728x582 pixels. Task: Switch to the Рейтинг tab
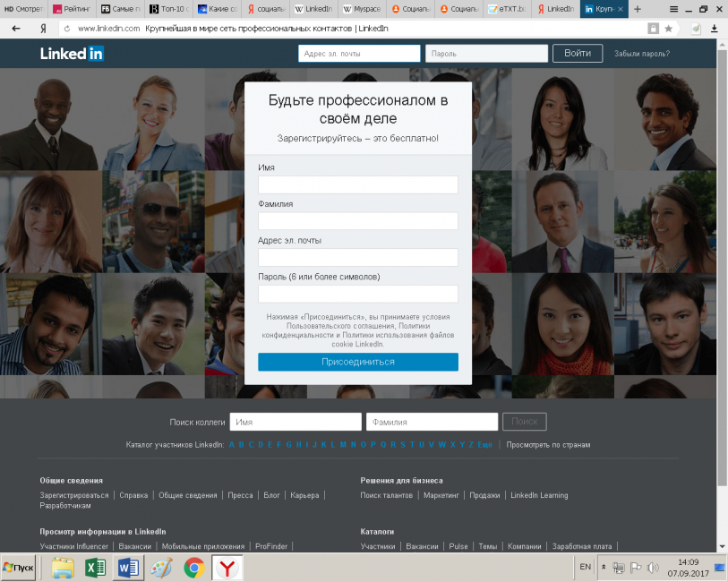pyautogui.click(x=72, y=9)
